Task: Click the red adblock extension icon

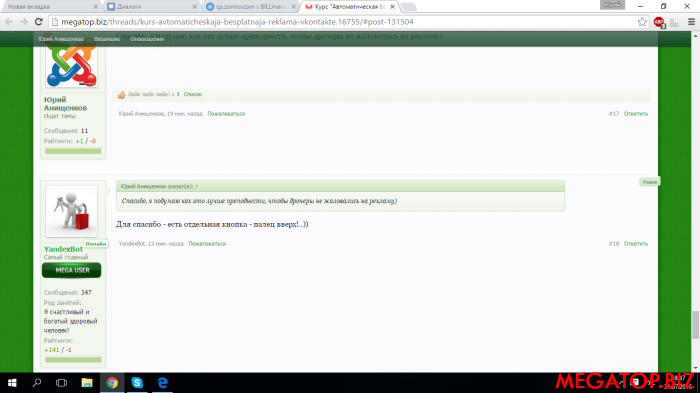Action: [659, 22]
